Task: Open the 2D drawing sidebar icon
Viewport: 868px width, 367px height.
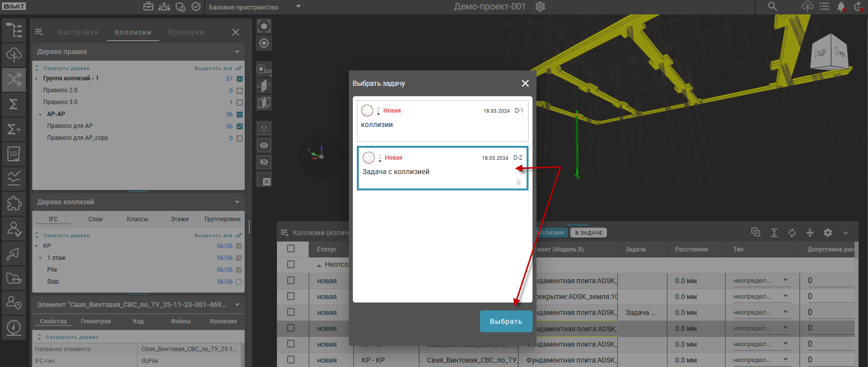Action: click(x=14, y=154)
